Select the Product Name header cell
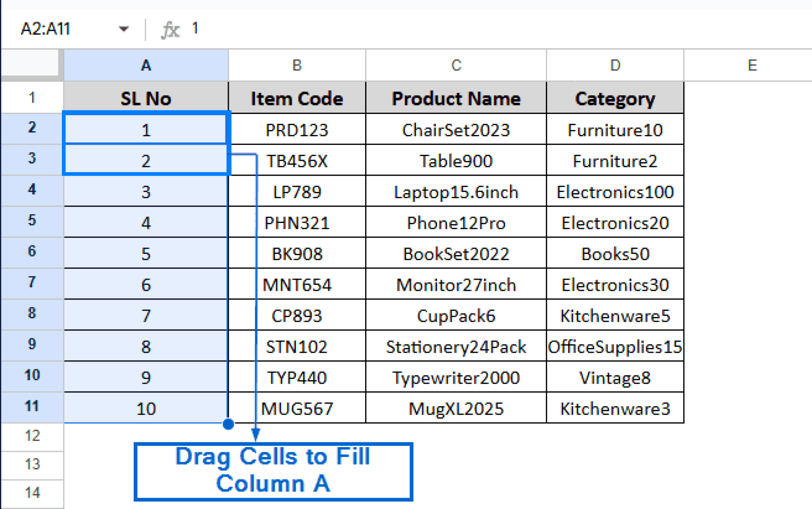 point(455,98)
